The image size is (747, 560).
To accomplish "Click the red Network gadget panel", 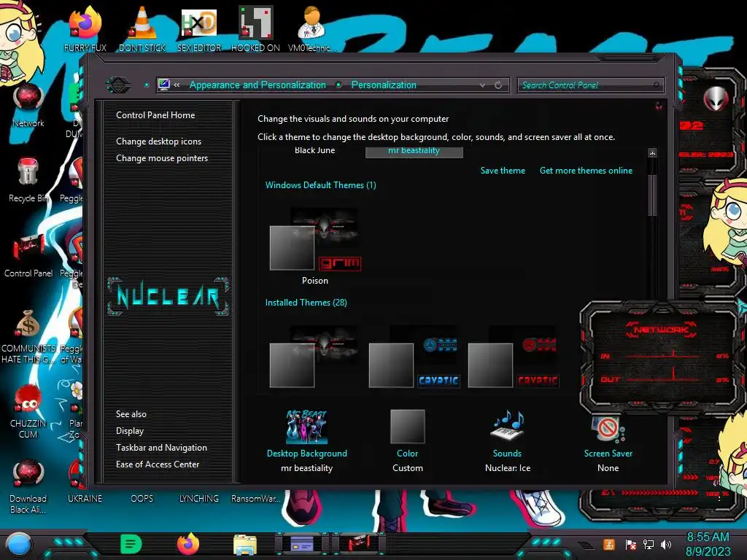I will click(x=659, y=357).
